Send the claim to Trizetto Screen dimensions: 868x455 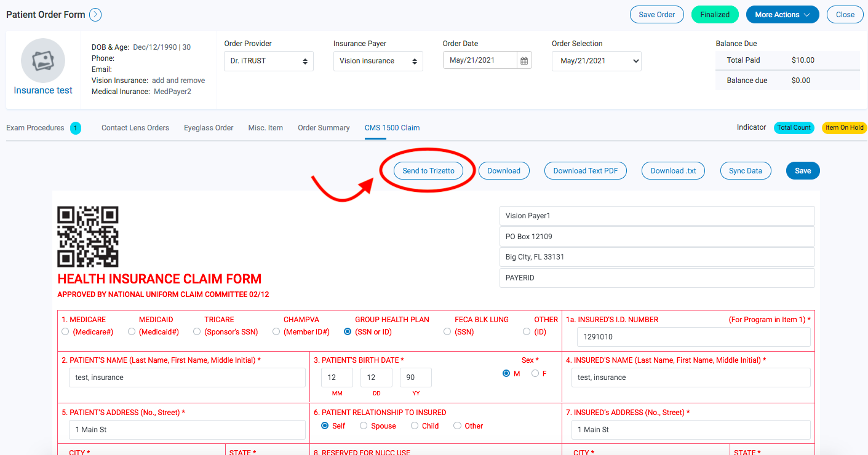pos(429,170)
